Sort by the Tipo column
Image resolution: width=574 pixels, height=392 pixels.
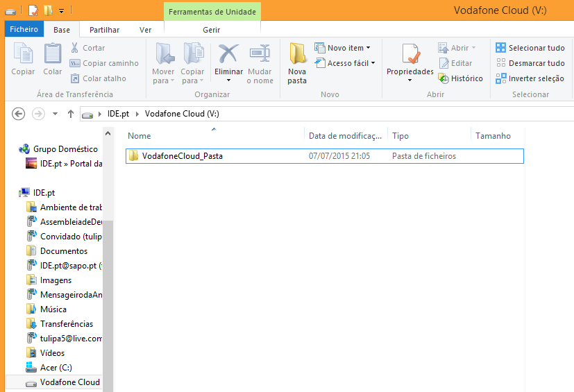pyautogui.click(x=429, y=136)
